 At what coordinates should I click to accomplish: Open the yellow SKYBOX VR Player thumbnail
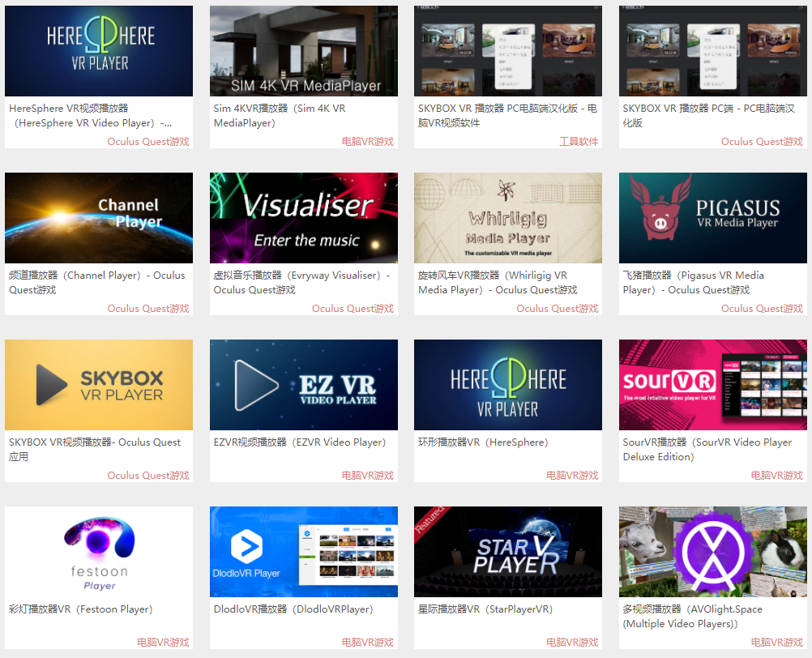99,385
